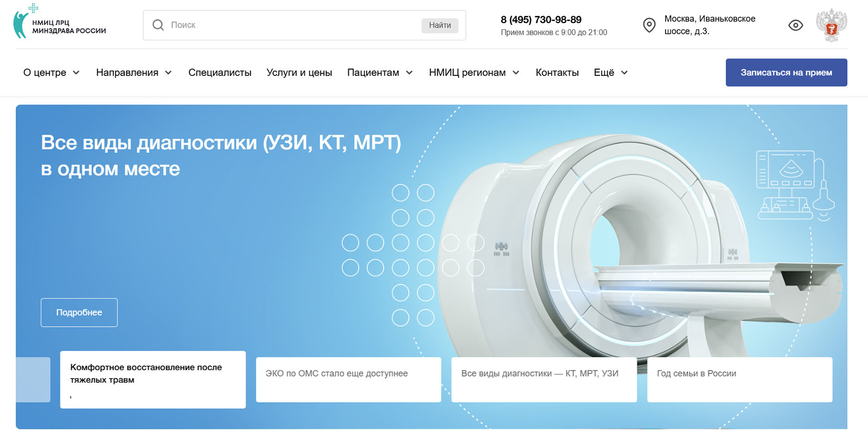This screenshot has height=434, width=868.
Task: Select the «ЭКО по ОМС» slide tab
Action: point(348,380)
